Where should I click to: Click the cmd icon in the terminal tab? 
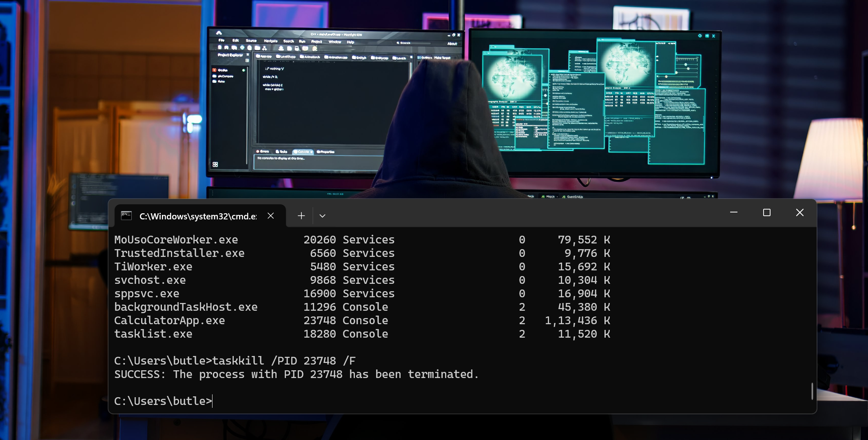tap(126, 216)
